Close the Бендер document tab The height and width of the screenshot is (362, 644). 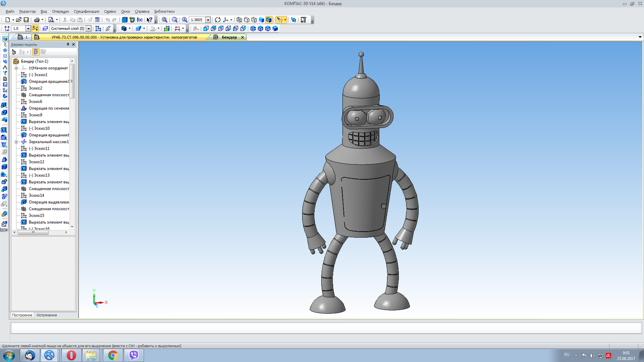coord(242,37)
